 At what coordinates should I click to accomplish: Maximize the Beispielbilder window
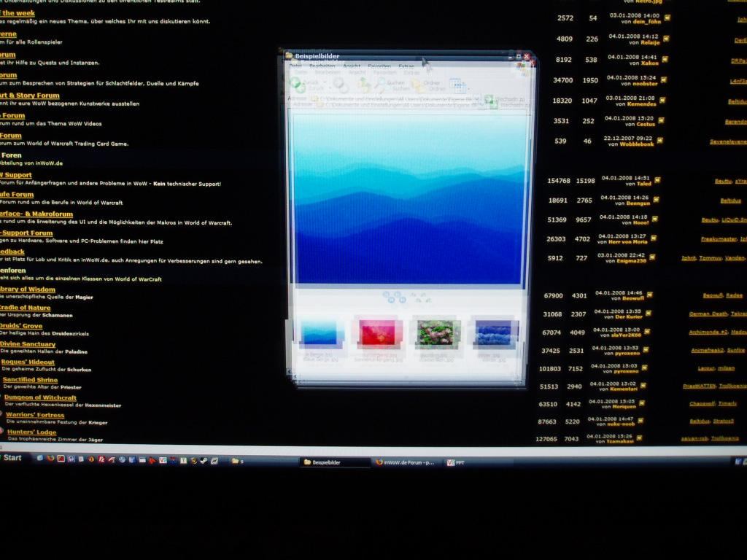519,57
